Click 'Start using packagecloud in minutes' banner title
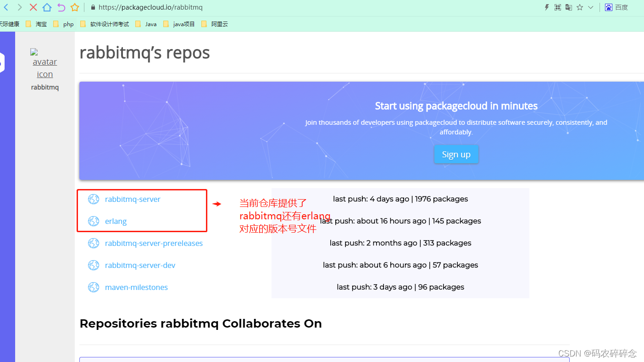644x362 pixels. point(456,106)
